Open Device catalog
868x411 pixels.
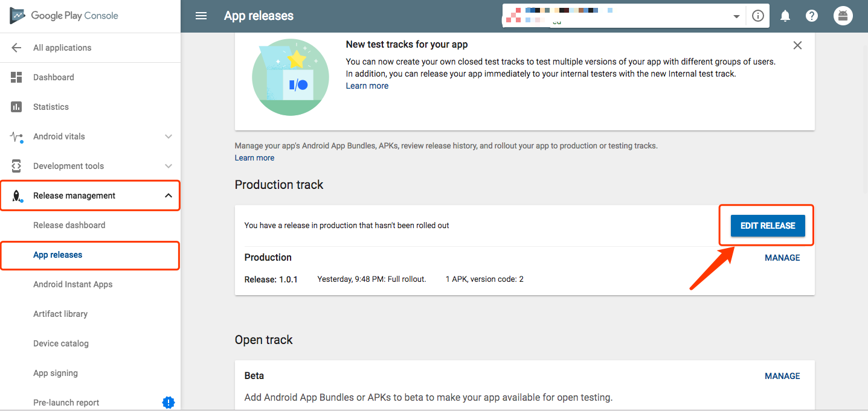(x=61, y=343)
